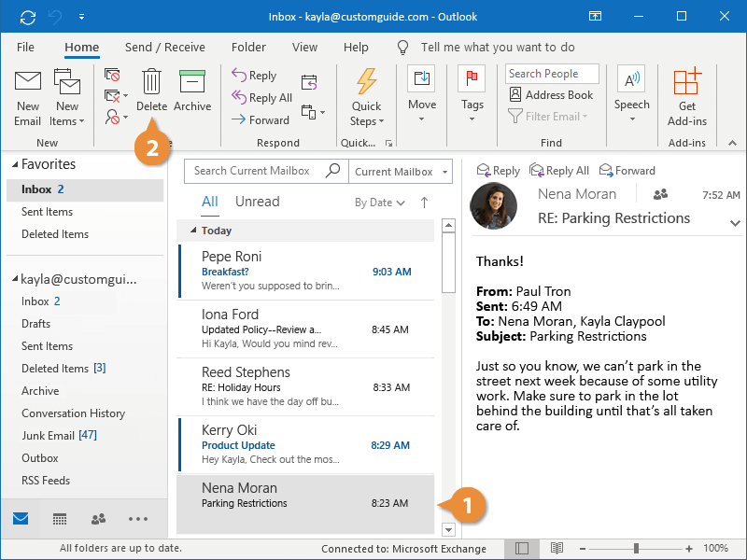Switch to the Send / Receive tab

click(x=165, y=48)
